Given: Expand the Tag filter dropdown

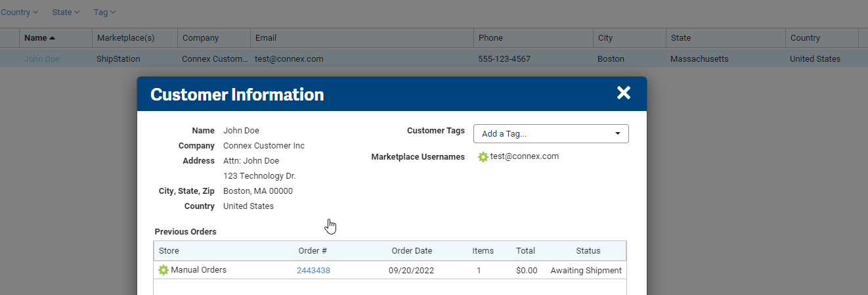Looking at the screenshot, I should pyautogui.click(x=104, y=12).
